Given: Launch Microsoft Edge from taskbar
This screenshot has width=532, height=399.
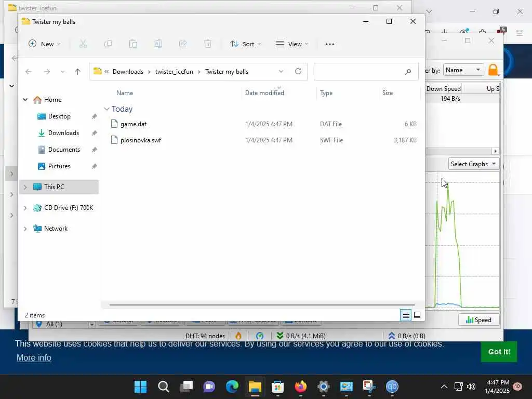Looking at the screenshot, I should [x=232, y=387].
